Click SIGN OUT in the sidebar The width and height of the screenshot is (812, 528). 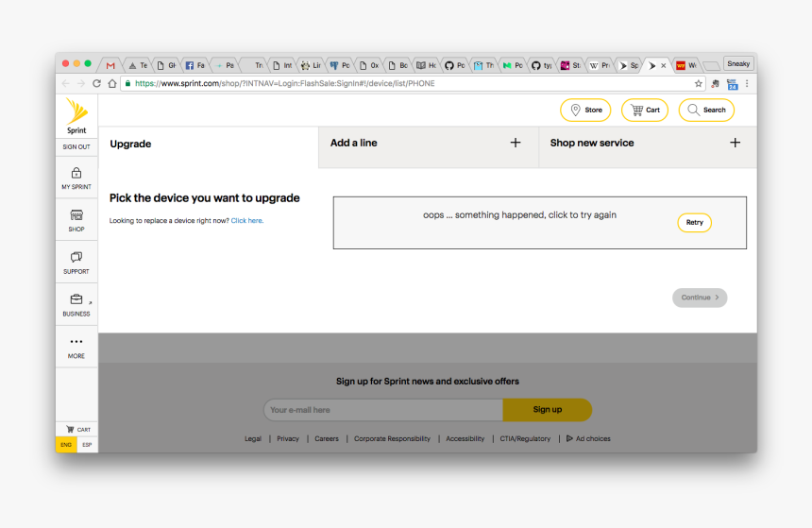(x=76, y=146)
